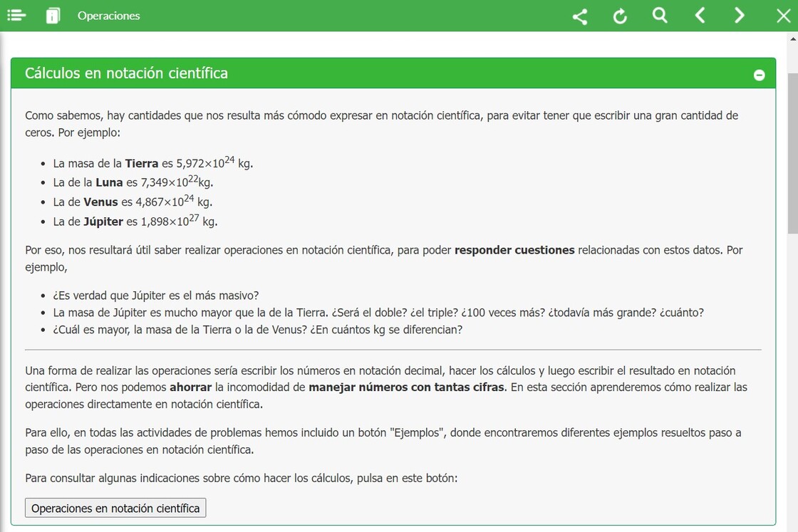The height and width of the screenshot is (532, 798).
Task: Close the viewer with X icon
Action: (x=784, y=16)
